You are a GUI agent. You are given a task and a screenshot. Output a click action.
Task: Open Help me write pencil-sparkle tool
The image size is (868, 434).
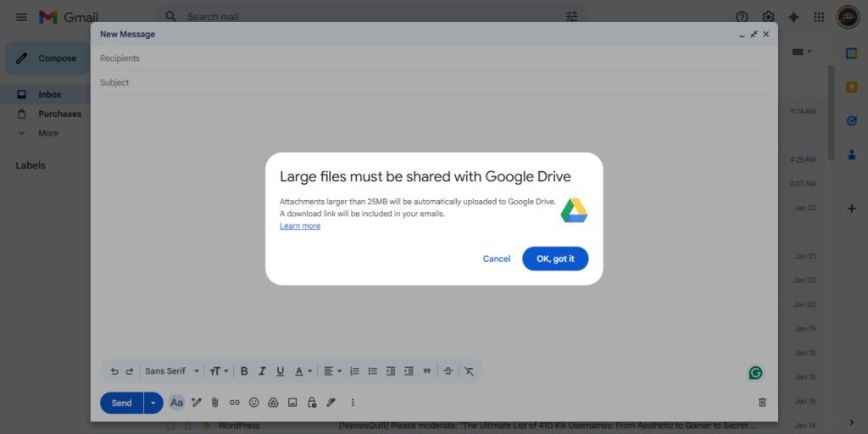click(x=196, y=403)
